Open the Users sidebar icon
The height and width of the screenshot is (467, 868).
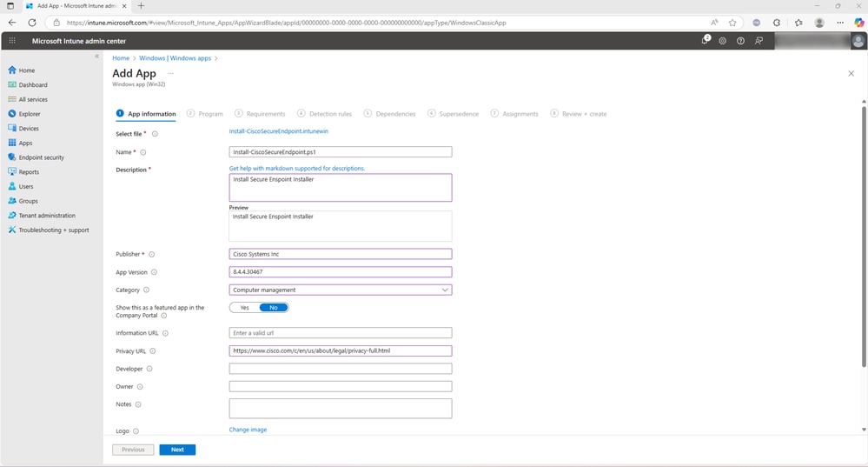pyautogui.click(x=11, y=186)
